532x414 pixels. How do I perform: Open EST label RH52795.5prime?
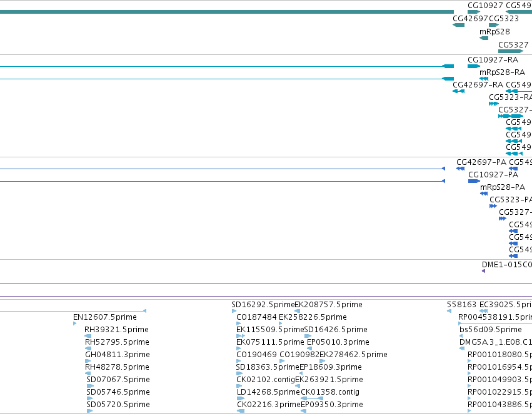pyautogui.click(x=117, y=342)
